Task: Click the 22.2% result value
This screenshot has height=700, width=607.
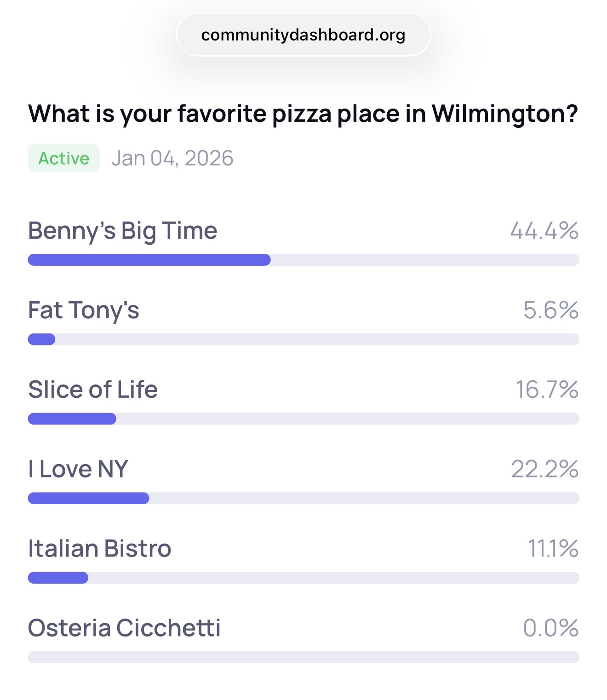Action: (x=545, y=470)
